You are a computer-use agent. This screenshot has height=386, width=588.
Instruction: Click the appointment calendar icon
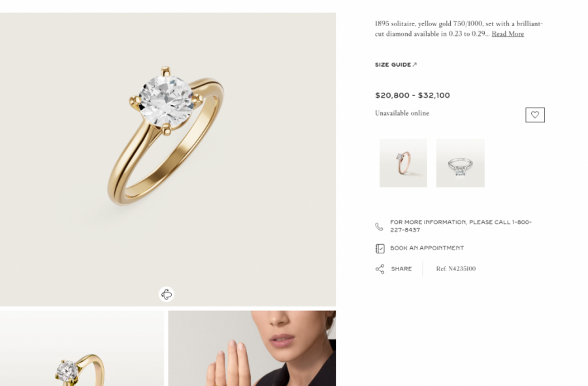point(380,248)
